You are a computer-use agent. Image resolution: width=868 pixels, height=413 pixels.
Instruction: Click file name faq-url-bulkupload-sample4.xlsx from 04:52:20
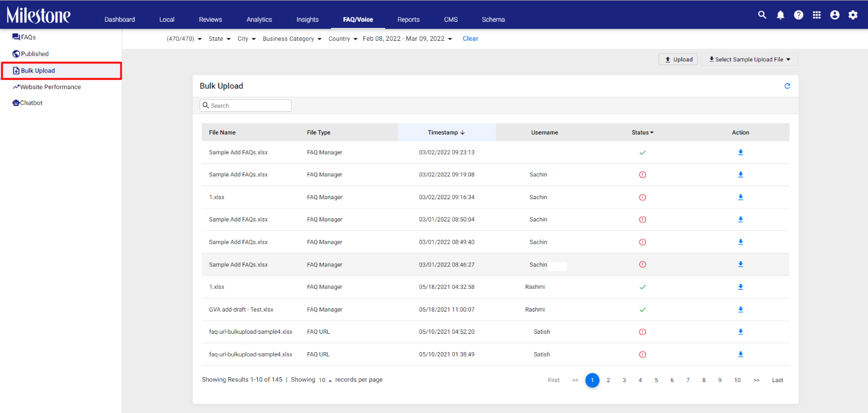[251, 332]
